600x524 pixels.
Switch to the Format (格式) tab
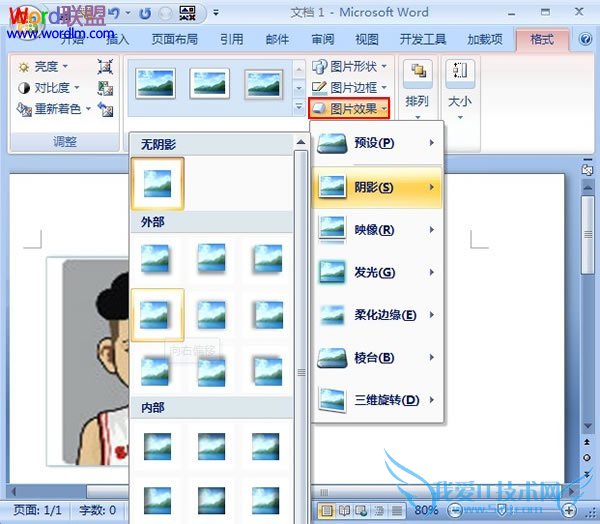[542, 39]
